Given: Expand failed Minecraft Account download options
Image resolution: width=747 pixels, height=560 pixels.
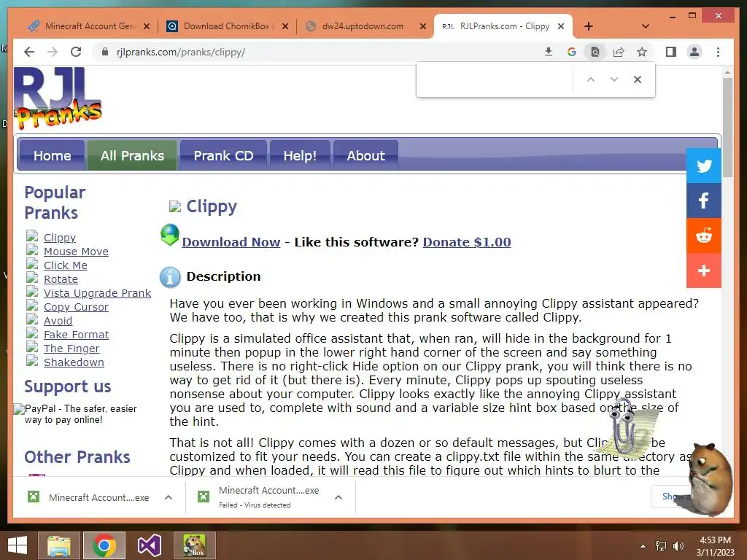Looking at the screenshot, I should (x=338, y=497).
